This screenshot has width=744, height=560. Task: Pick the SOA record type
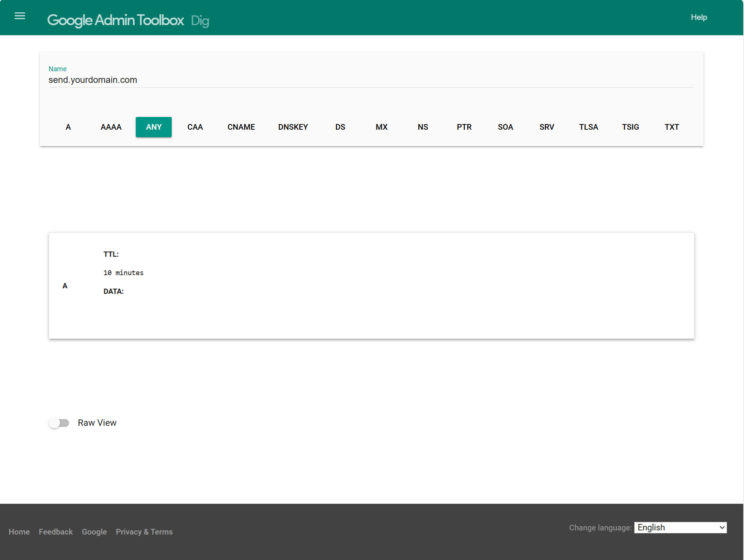(x=505, y=127)
